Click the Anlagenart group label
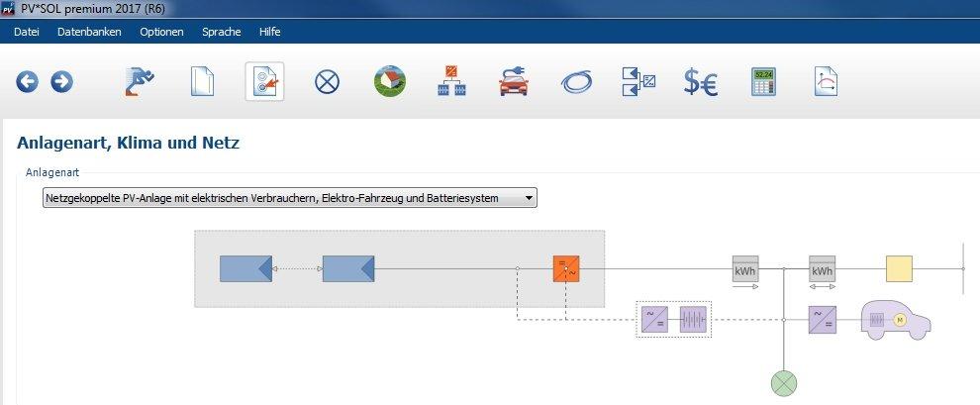The width and height of the screenshot is (980, 405). click(52, 172)
